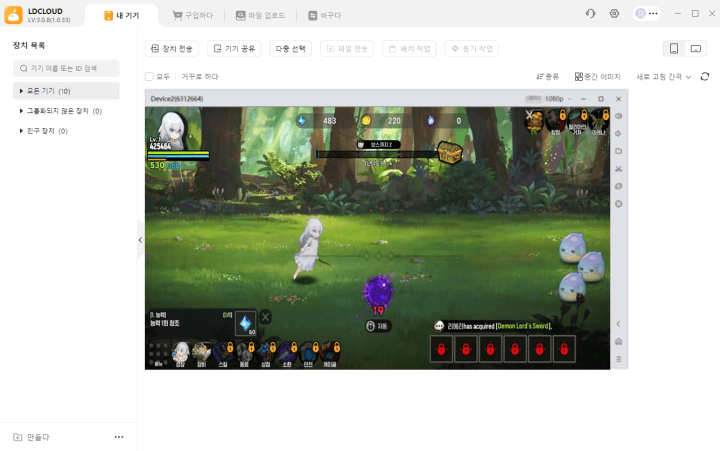Open locked 던전 dungeon menu icon
The image size is (720, 451).
tap(308, 354)
